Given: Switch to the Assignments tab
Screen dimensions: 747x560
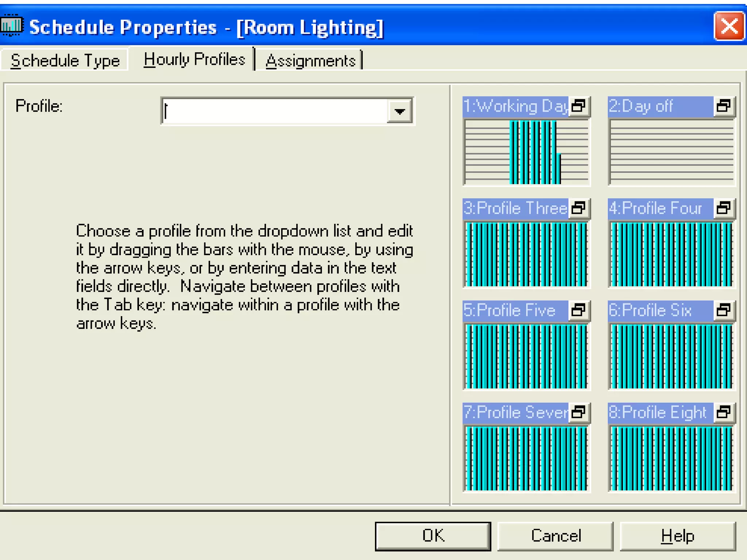Looking at the screenshot, I should point(310,61).
